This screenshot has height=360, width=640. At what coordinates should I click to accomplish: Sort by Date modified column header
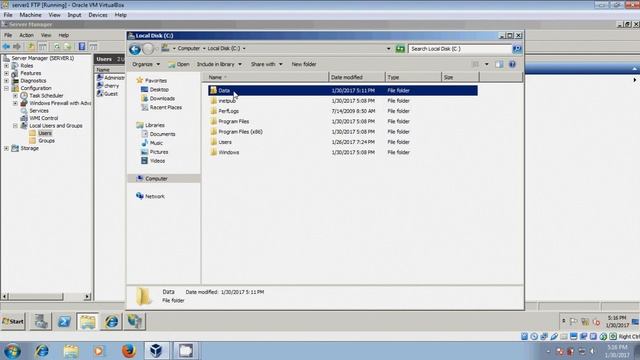point(357,77)
